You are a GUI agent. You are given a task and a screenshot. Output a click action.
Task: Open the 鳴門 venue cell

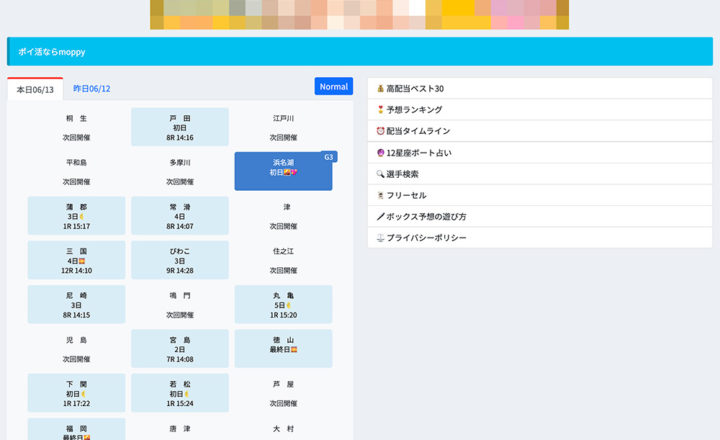180,305
